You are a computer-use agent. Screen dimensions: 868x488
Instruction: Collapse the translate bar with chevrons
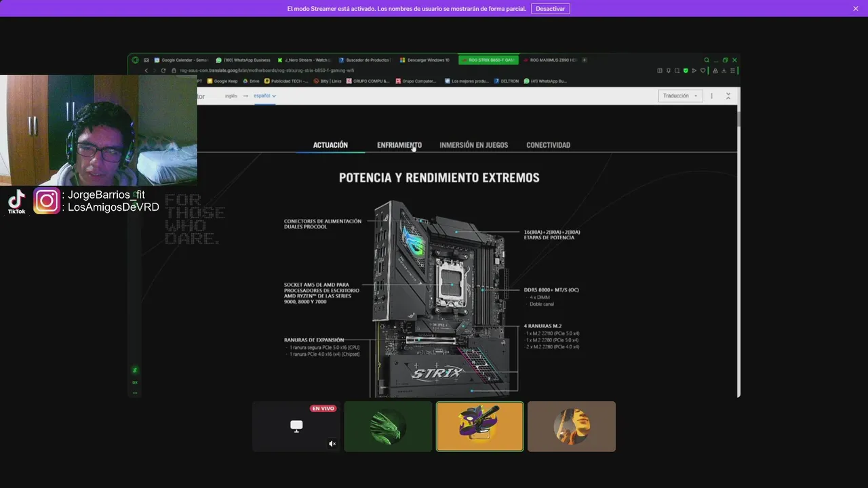(728, 96)
